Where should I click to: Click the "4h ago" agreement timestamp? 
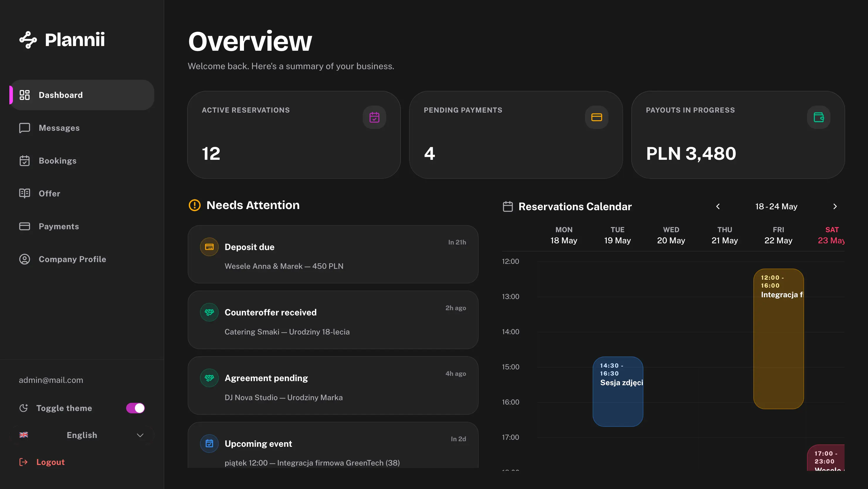[456, 373]
